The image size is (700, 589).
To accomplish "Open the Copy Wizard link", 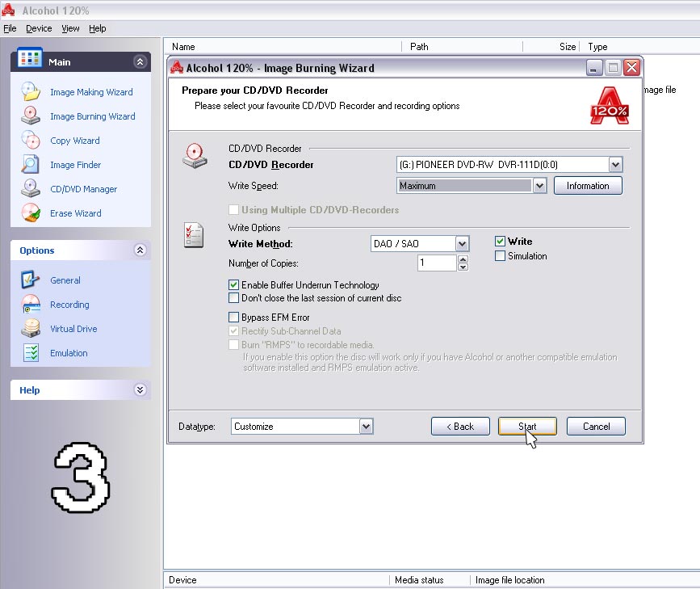I will pos(74,141).
